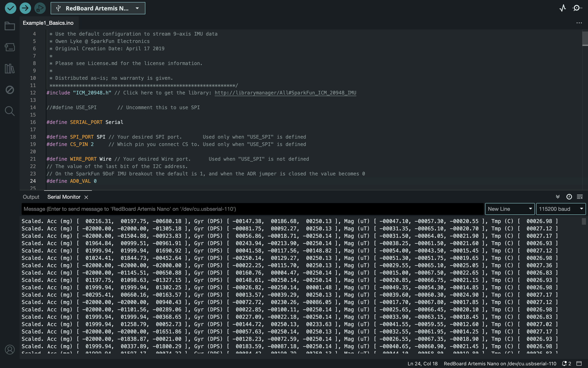588x368 pixels.
Task: Open the Serial Plotter waveform icon
Action: pyautogui.click(x=562, y=8)
